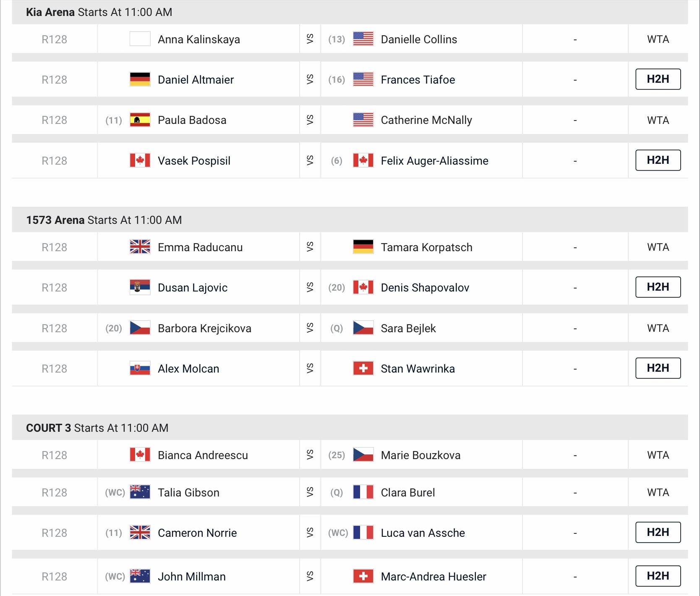700x596 pixels.
Task: Click the Kia Arena section header
Action: pos(99,12)
